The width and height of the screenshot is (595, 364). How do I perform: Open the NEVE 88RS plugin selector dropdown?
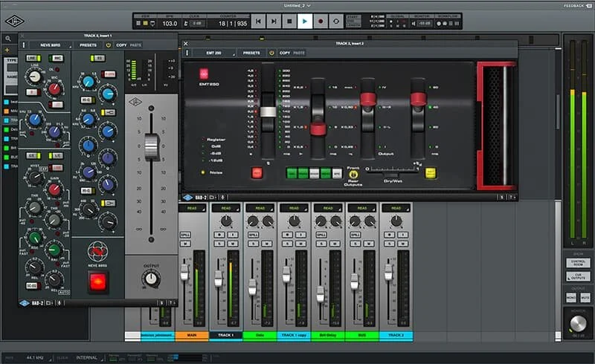pos(51,45)
